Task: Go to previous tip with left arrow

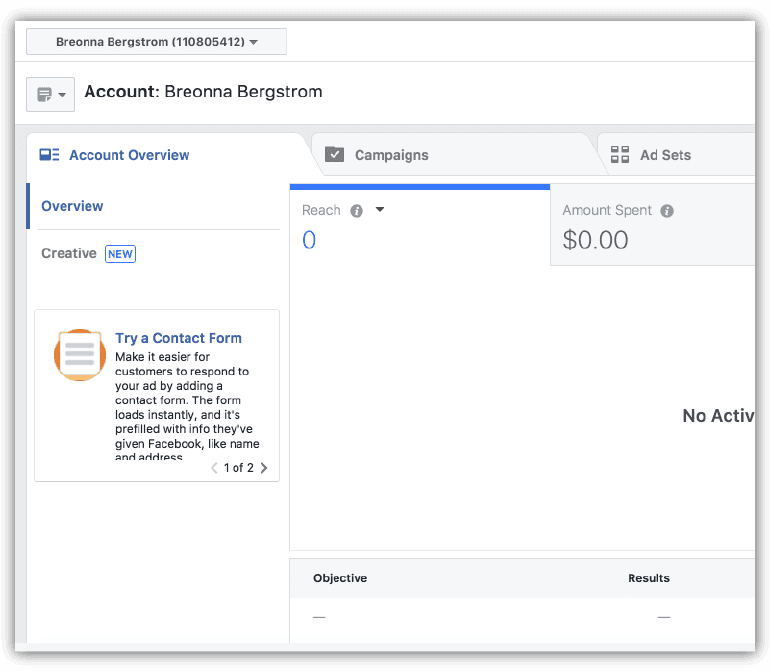Action: pyautogui.click(x=214, y=468)
